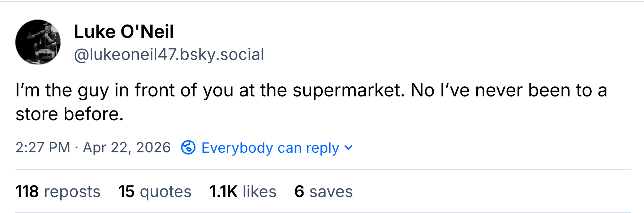Image resolution: width=644 pixels, height=213 pixels.
Task: Click the Apr 22, 2026 post date
Action: tap(126, 148)
